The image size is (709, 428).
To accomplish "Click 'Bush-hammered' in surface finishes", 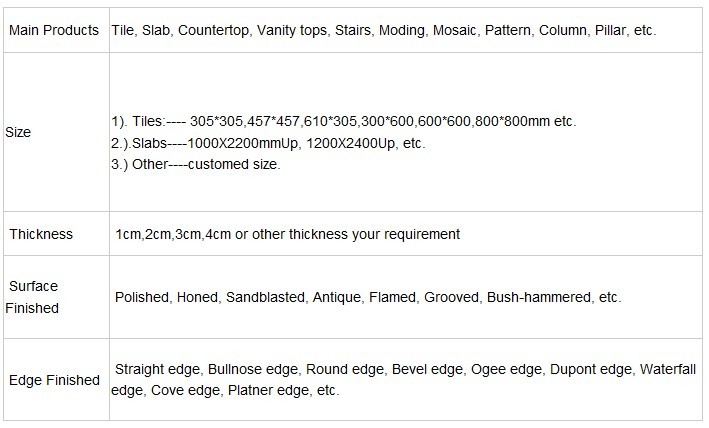I will coord(539,297).
